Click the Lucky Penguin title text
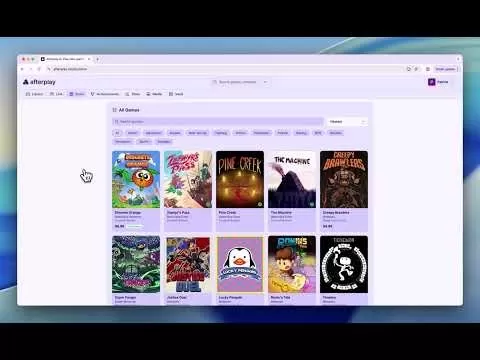Viewport: 480px width, 360px height. tap(230, 297)
